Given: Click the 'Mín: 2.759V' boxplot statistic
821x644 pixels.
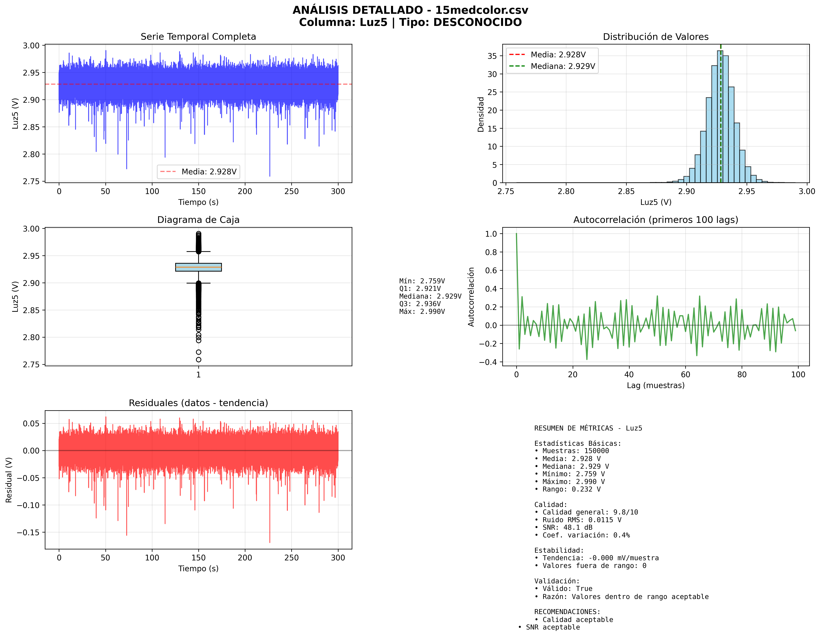Looking at the screenshot, I should (x=422, y=281).
